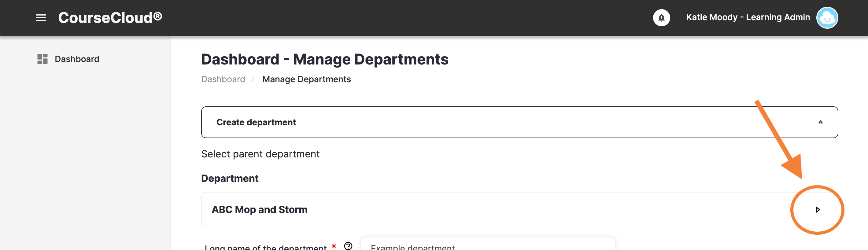The height and width of the screenshot is (250, 868).
Task: Expand ABC Mop and Storm department
Action: tap(817, 210)
